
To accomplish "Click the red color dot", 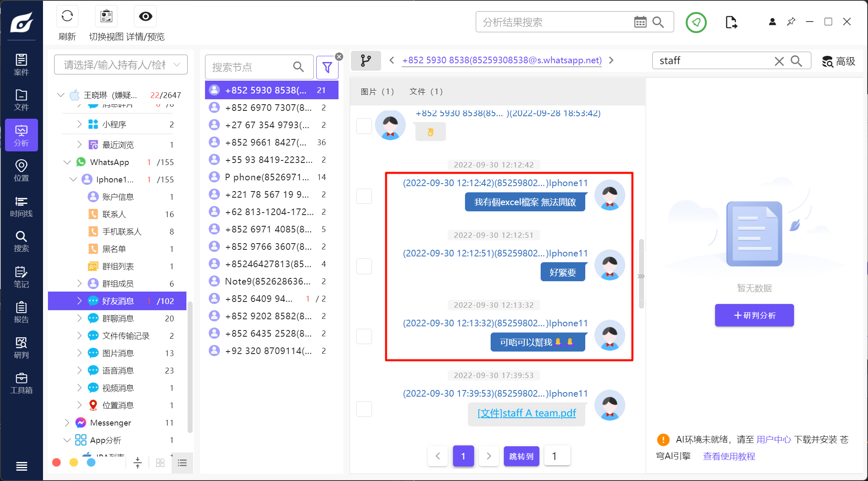I will 57,462.
